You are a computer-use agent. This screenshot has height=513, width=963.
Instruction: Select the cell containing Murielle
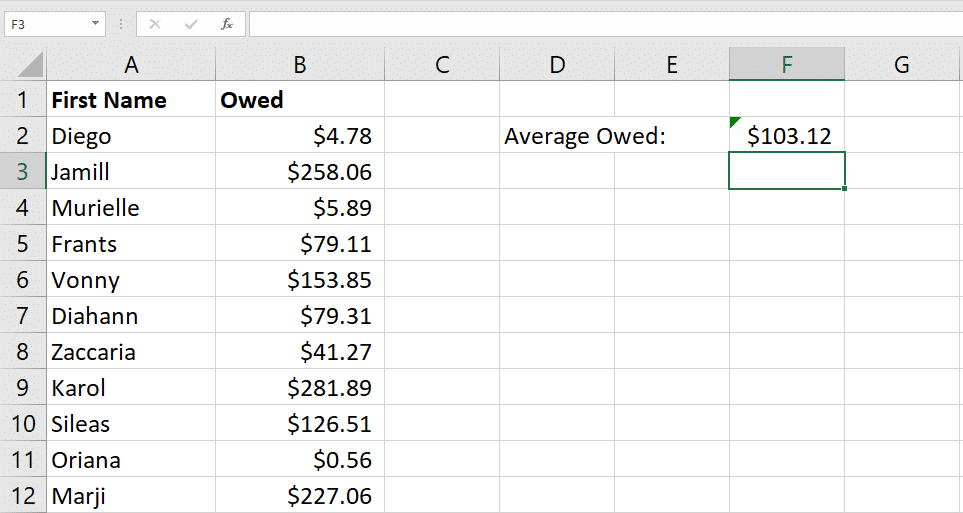coord(131,207)
